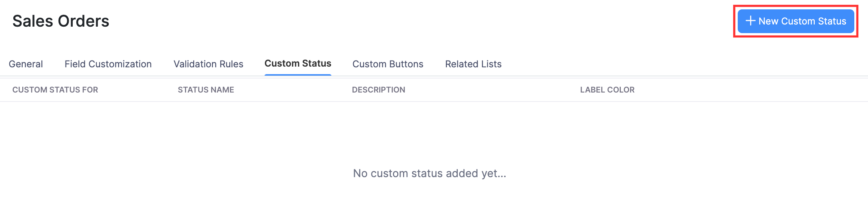Select the Custom Status tab
Image resolution: width=868 pixels, height=216 pixels.
coord(298,63)
